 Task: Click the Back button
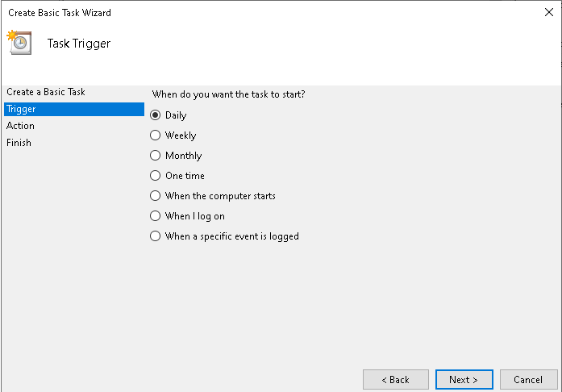pyautogui.click(x=395, y=379)
